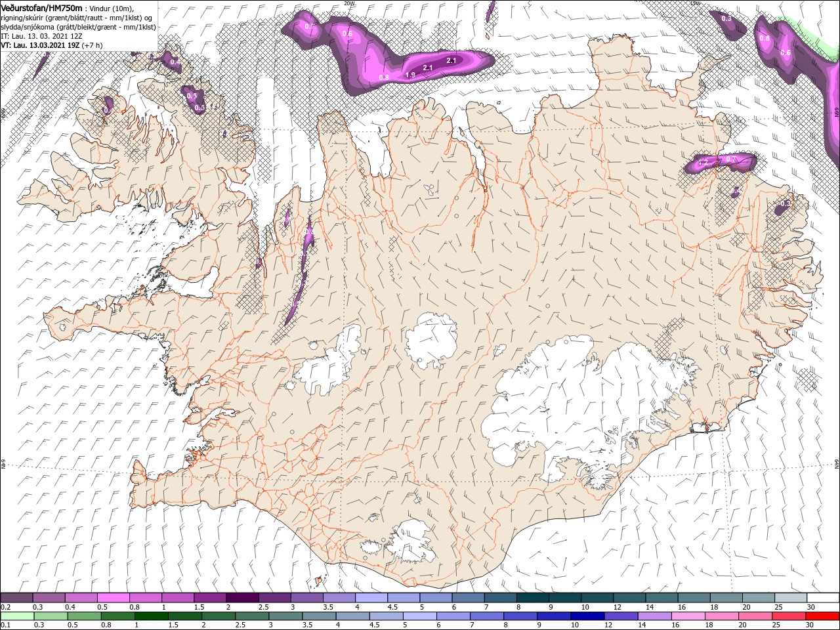Pick the darkest purple swatch labeled 2 in snow scale
The width and height of the screenshot is (840, 630).
coord(241,598)
